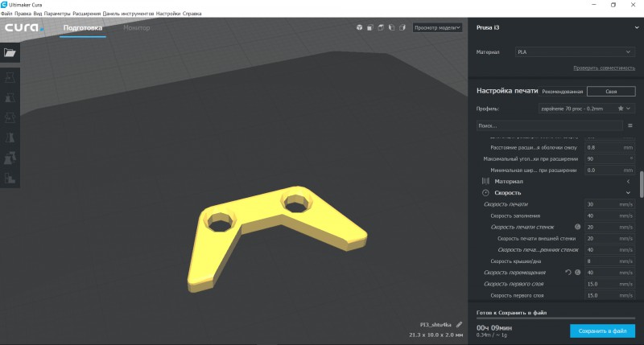The width and height of the screenshot is (644, 345).
Task: Click the settings search field Поиск
Action: click(549, 125)
